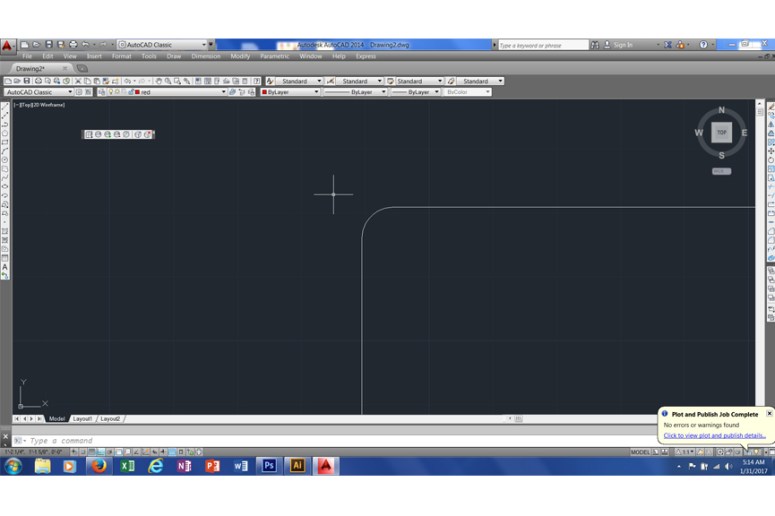Image resolution: width=775 pixels, height=516 pixels.
Task: Open Layer Properties Manager icon
Action: [x=101, y=92]
